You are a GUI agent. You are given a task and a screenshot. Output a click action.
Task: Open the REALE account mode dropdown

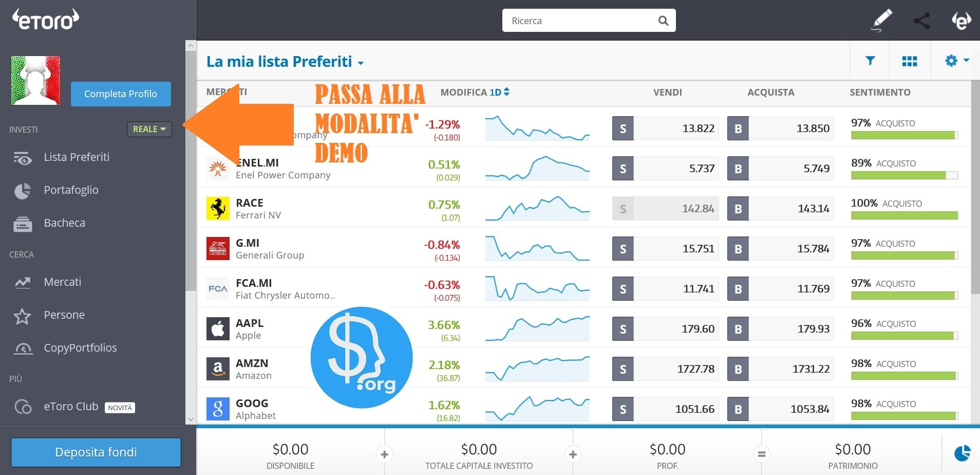click(149, 129)
